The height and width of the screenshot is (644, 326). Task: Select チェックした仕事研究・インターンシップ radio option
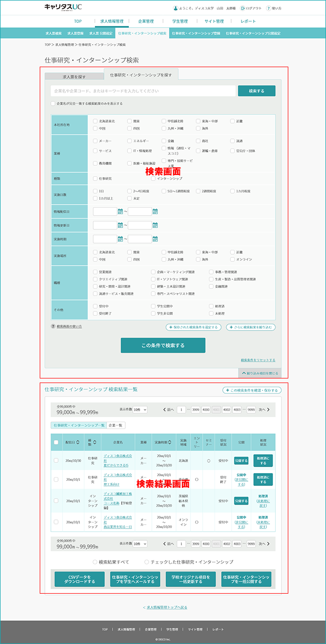point(147,562)
